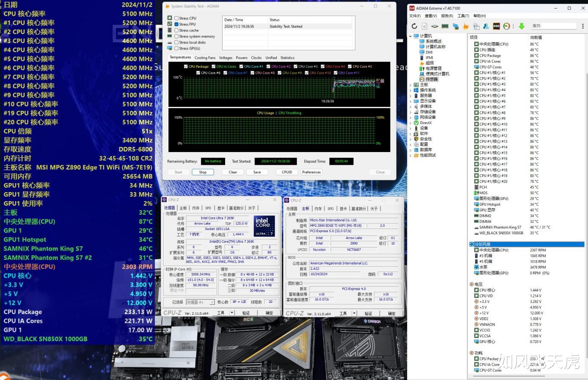Enable the Stress CPU checkbox
This screenshot has width=588, height=380.
177,18
